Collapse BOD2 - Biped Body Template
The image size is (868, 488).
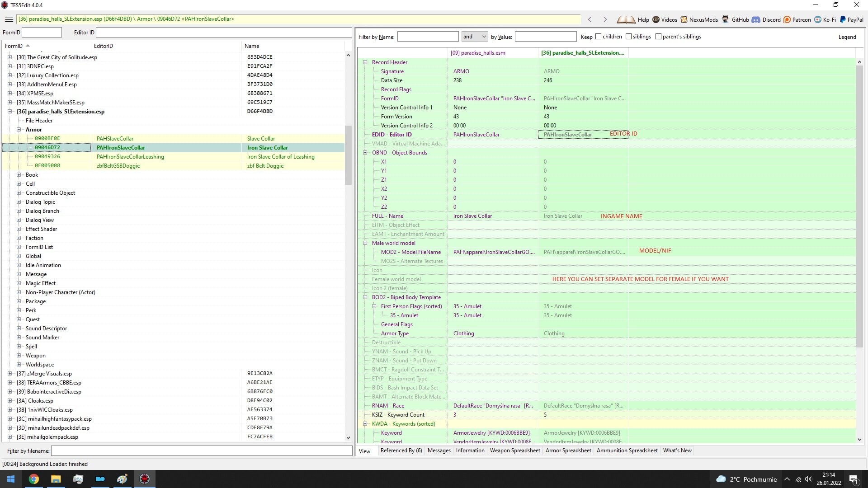365,297
